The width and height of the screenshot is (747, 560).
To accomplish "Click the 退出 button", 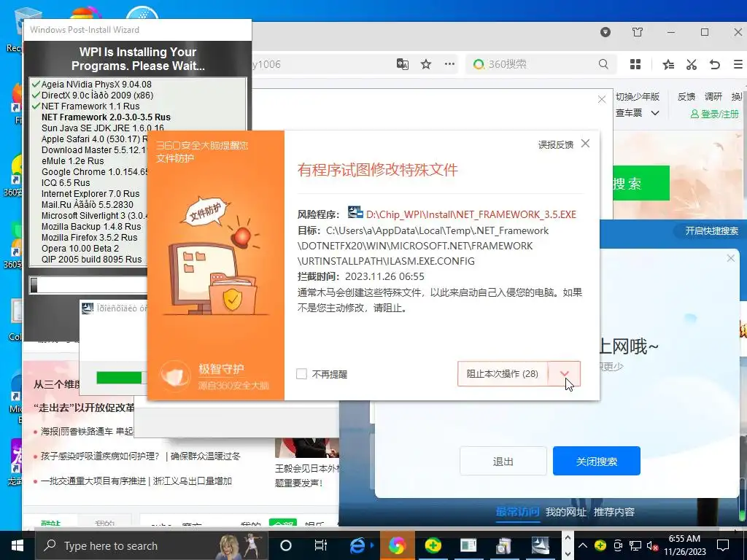I will (x=503, y=461).
